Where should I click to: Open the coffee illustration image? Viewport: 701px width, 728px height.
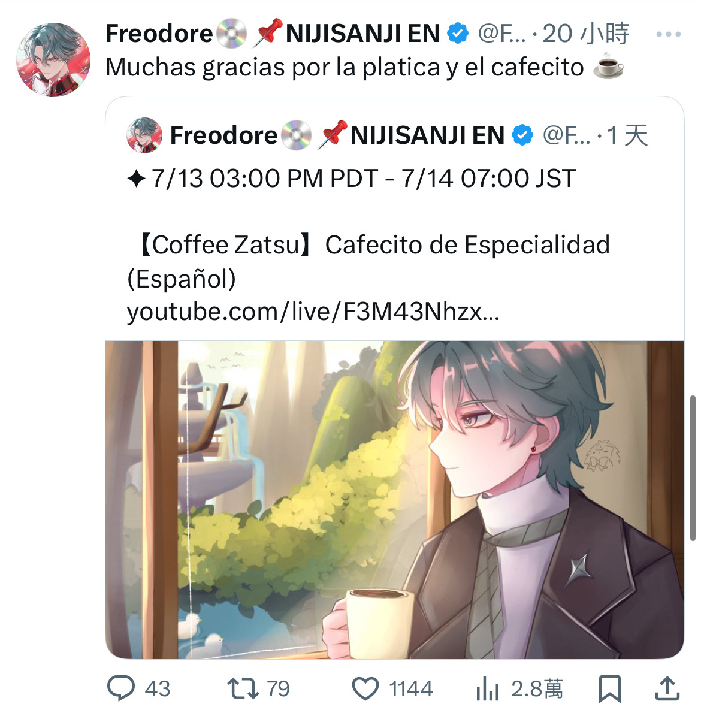tap(395, 500)
